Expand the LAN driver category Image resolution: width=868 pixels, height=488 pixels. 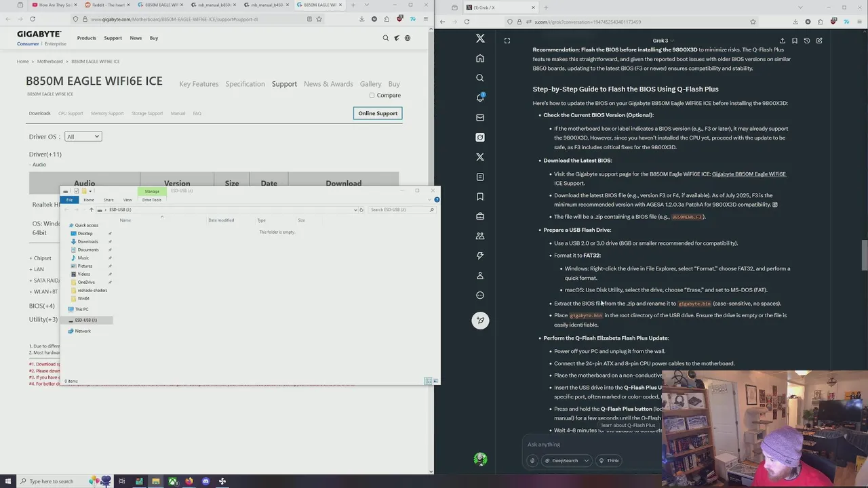pos(36,269)
